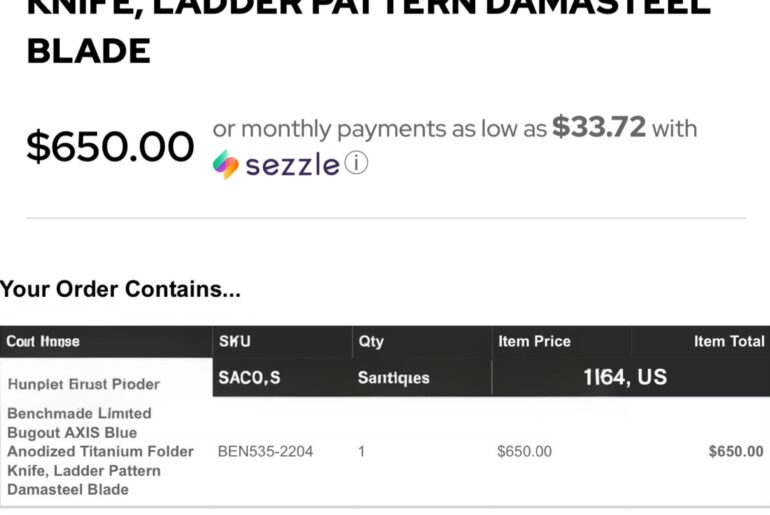The width and height of the screenshot is (770, 515).
Task: Click the "Santiques" cell in dark row
Action: pos(393,378)
